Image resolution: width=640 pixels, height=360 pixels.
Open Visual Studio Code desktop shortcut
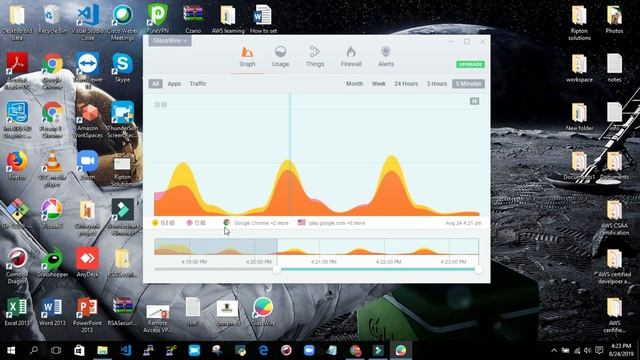(87, 21)
